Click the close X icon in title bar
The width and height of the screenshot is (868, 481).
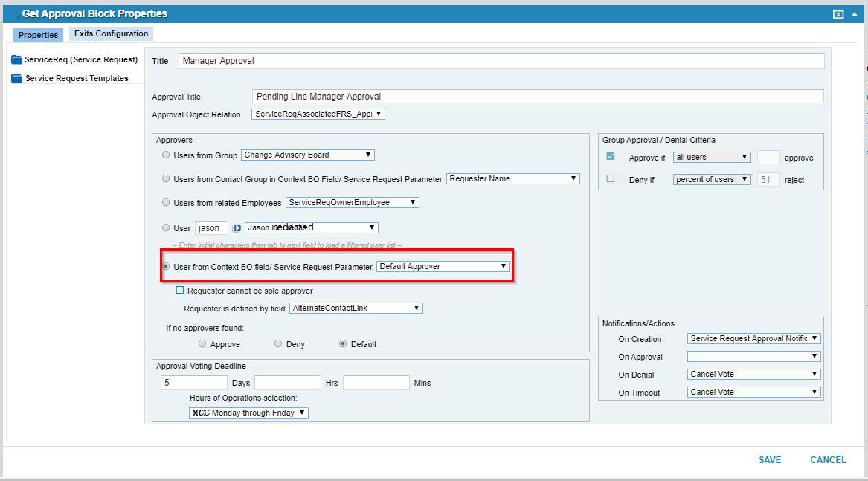[x=838, y=14]
